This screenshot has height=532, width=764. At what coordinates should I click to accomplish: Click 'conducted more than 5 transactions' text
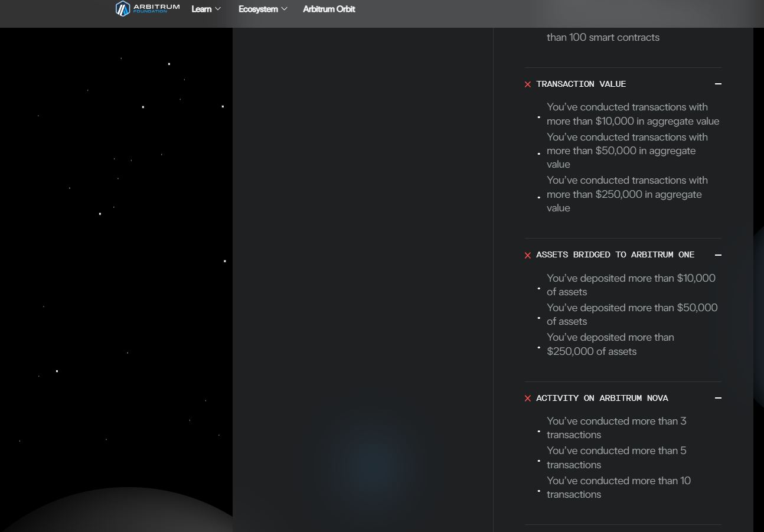616,458
